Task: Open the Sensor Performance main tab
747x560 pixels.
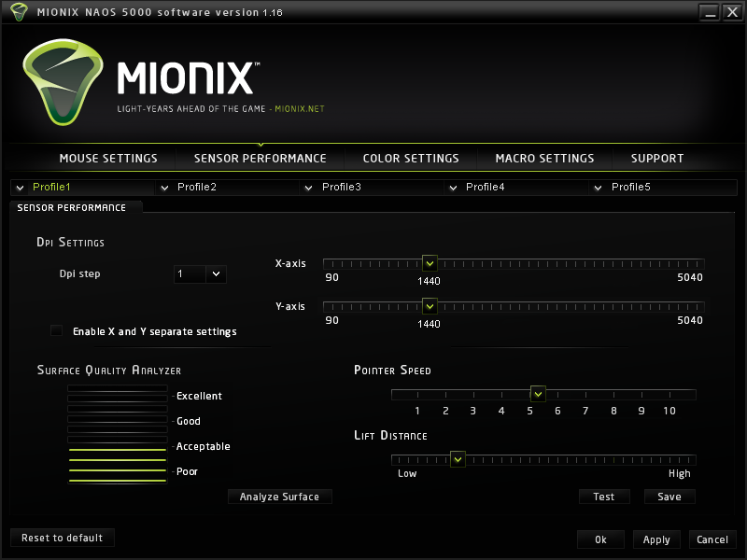Action: (261, 158)
